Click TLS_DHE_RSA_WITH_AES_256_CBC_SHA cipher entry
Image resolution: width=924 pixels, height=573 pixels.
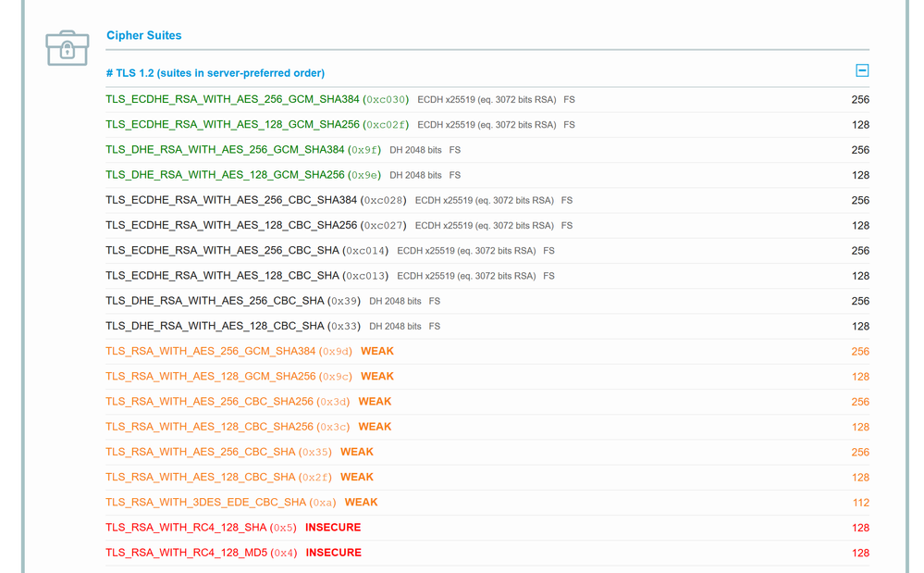click(x=215, y=301)
